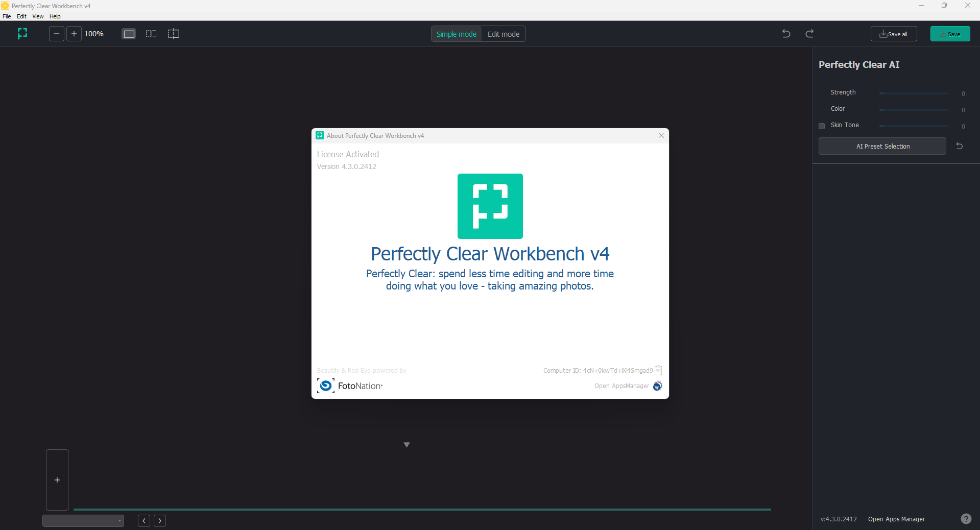Adjust the Strength slider

coord(914,93)
